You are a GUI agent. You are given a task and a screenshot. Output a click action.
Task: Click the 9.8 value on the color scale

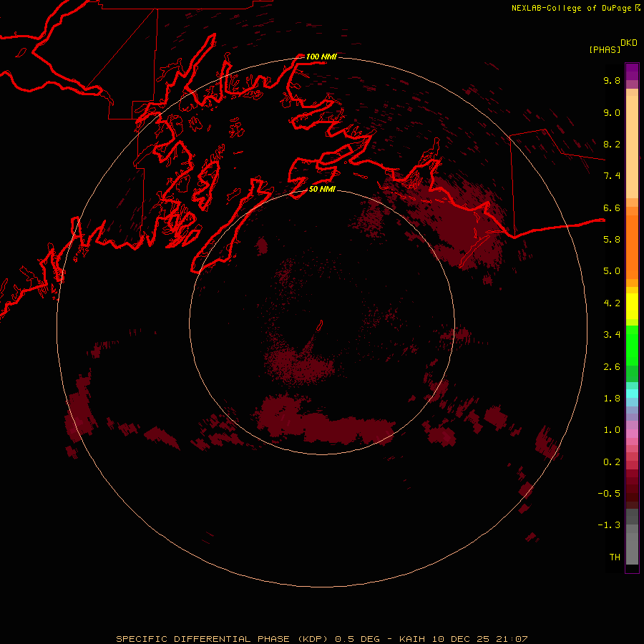click(x=612, y=80)
